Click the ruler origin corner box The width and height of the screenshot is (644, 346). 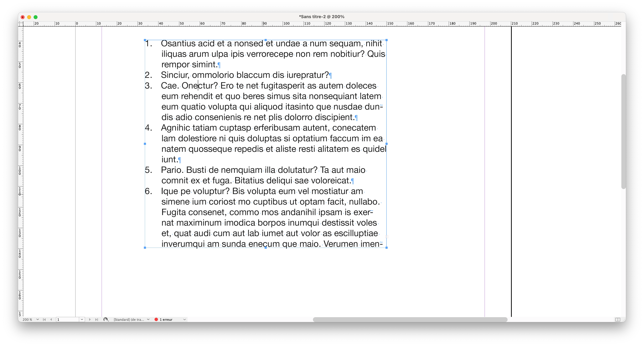pos(21,24)
